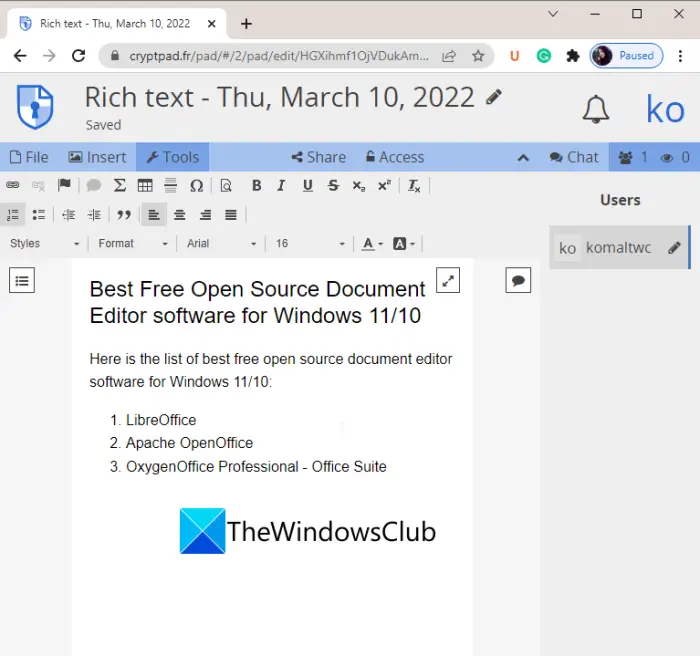The image size is (700, 656).
Task: Click the Share button
Action: [x=319, y=157]
